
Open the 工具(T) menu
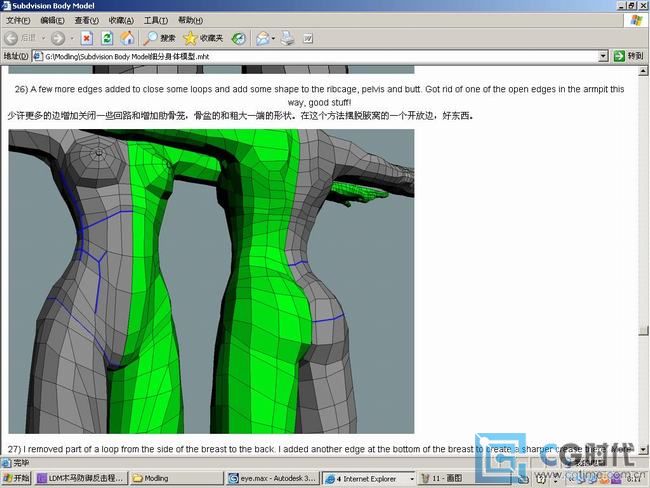(156, 20)
